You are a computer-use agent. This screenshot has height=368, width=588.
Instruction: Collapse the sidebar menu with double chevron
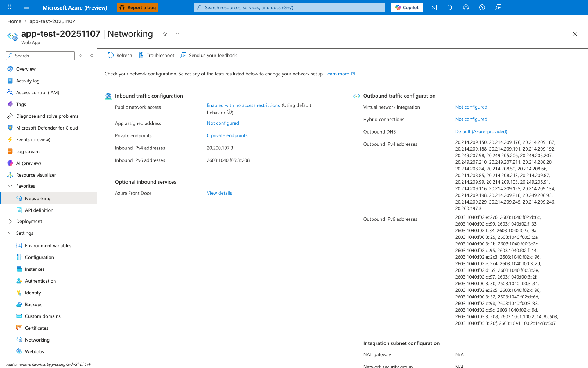91,56
